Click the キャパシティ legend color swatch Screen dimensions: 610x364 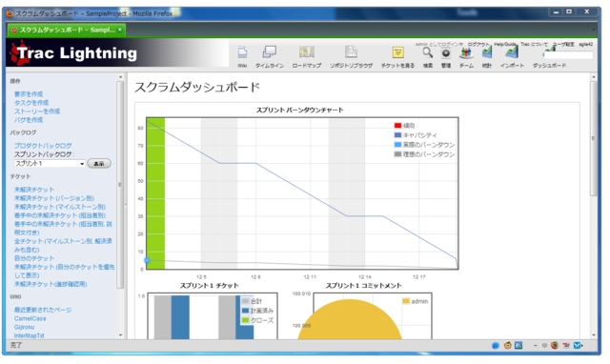[x=397, y=135]
